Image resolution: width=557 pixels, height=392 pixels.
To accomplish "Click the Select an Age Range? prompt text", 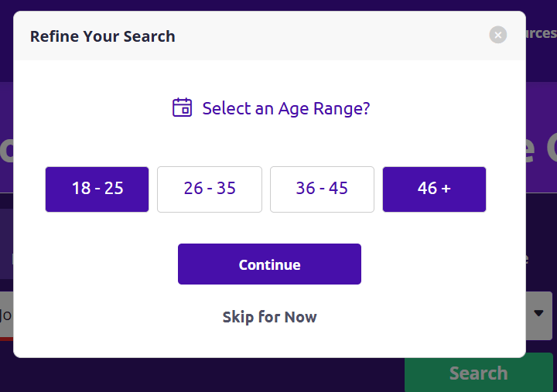I will click(286, 108).
